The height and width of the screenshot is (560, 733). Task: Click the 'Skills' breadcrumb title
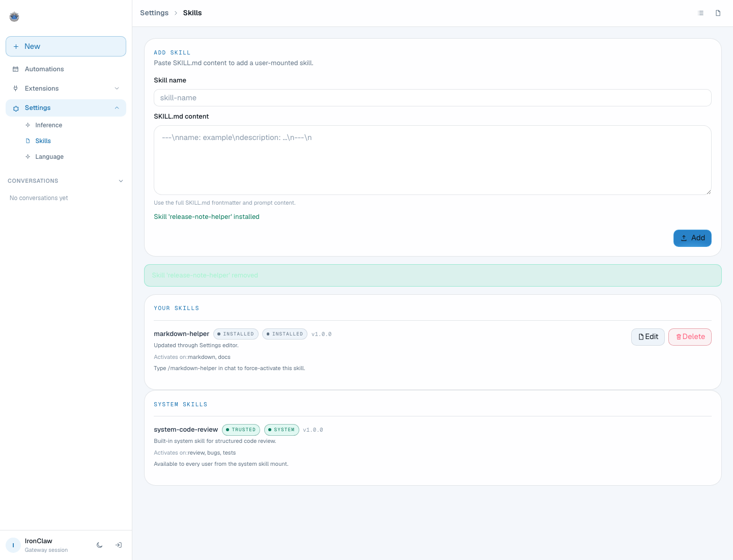click(x=192, y=13)
